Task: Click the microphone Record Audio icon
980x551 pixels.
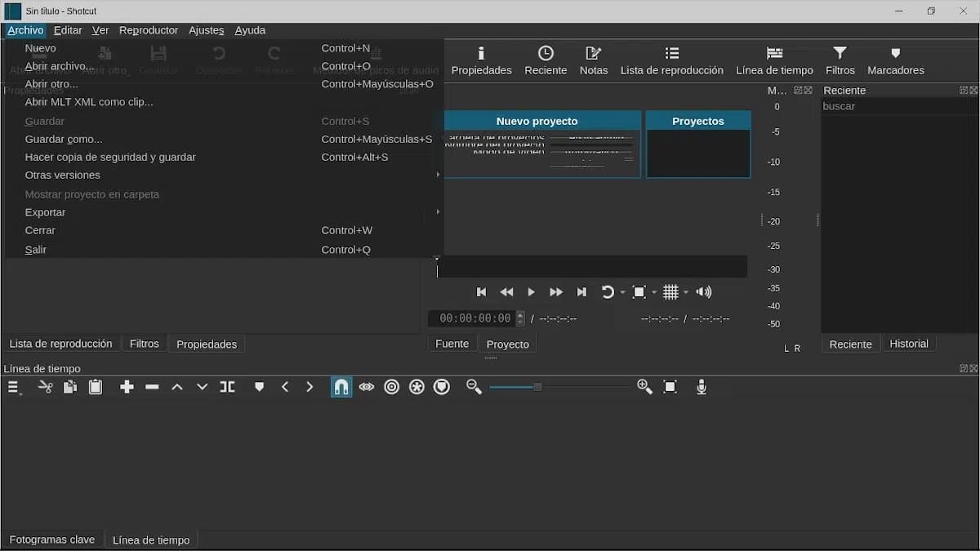Action: [x=701, y=387]
